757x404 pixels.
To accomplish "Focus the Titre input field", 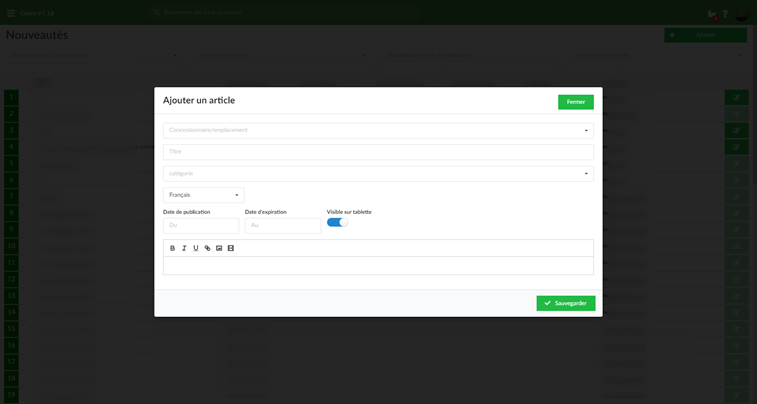I will point(378,152).
